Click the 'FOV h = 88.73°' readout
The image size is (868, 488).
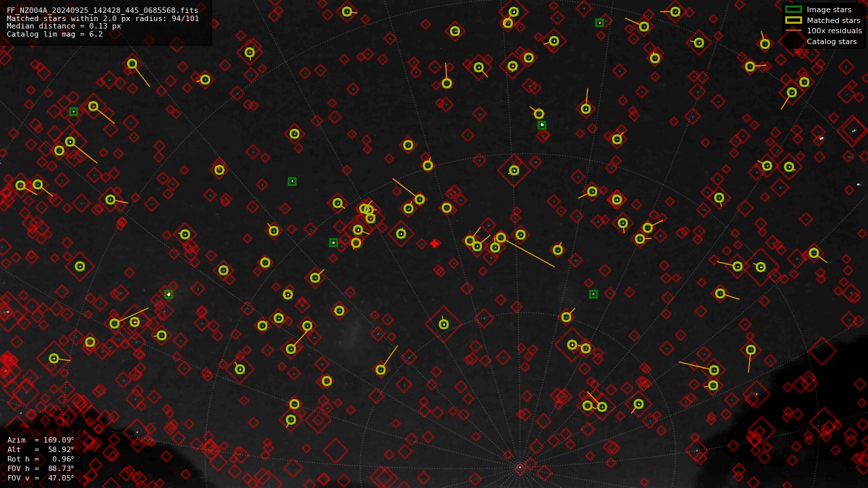(41, 468)
